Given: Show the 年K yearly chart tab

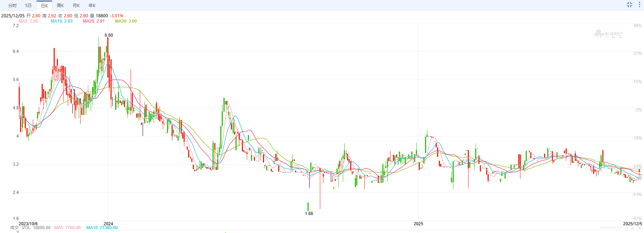Looking at the screenshot, I should pos(92,6).
